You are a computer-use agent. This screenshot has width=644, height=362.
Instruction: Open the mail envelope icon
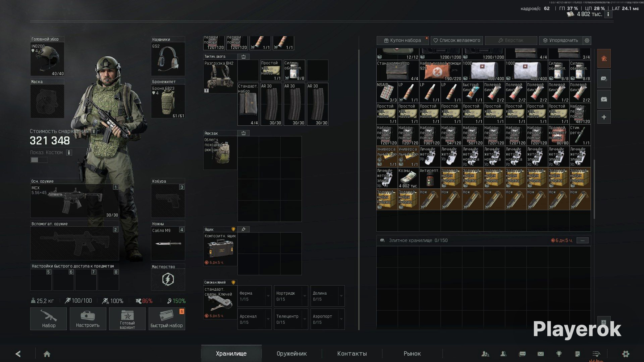(x=541, y=354)
